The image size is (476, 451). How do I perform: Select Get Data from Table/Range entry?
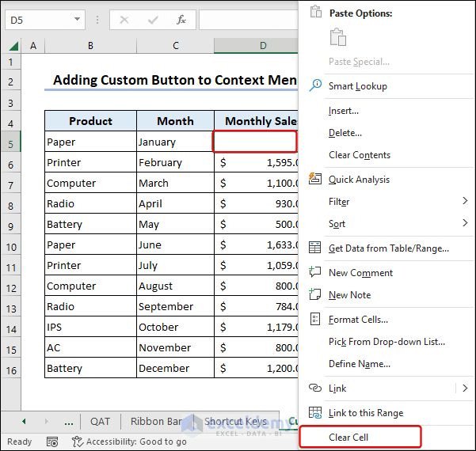[389, 248]
